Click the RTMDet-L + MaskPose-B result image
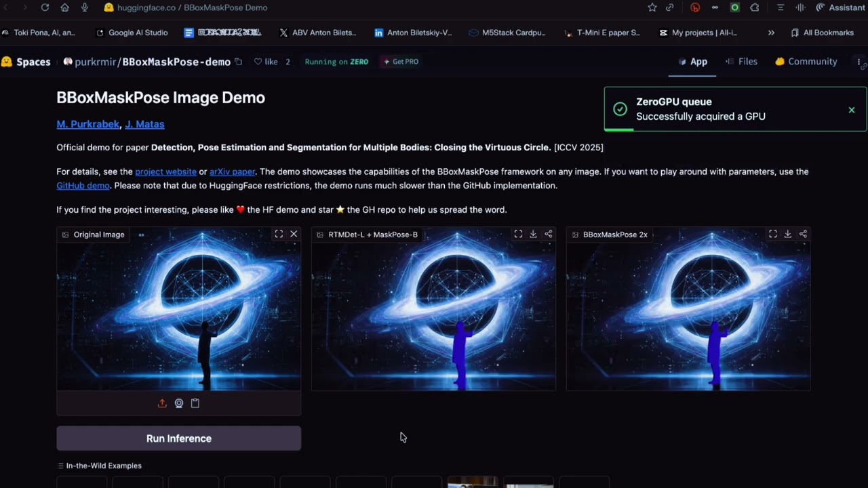Viewport: 868px width, 488px height. [433, 309]
